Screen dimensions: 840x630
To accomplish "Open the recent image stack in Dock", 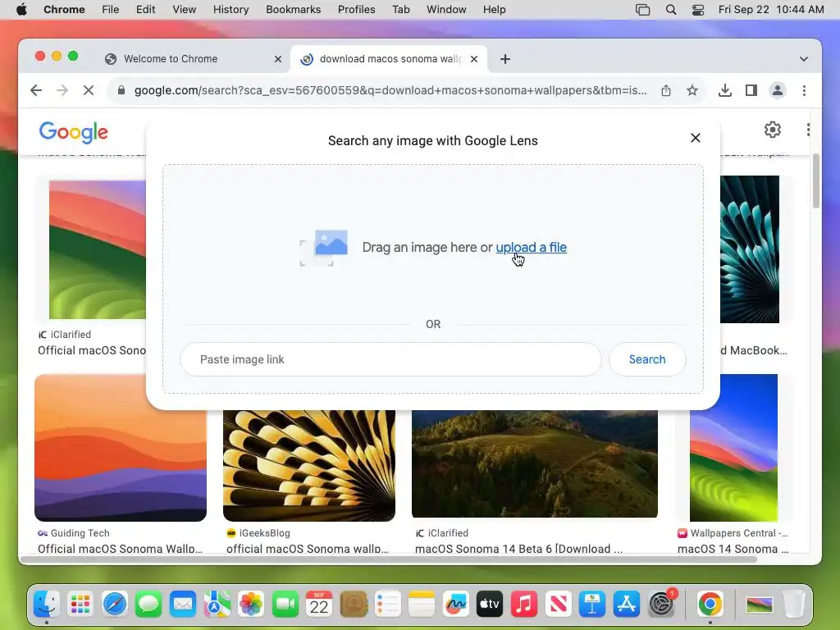I will pos(759,605).
